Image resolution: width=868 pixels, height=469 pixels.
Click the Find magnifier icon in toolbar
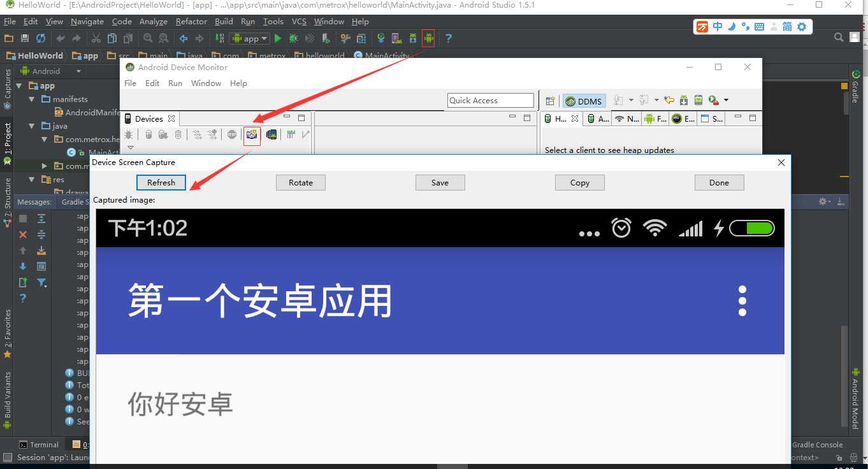coord(148,38)
